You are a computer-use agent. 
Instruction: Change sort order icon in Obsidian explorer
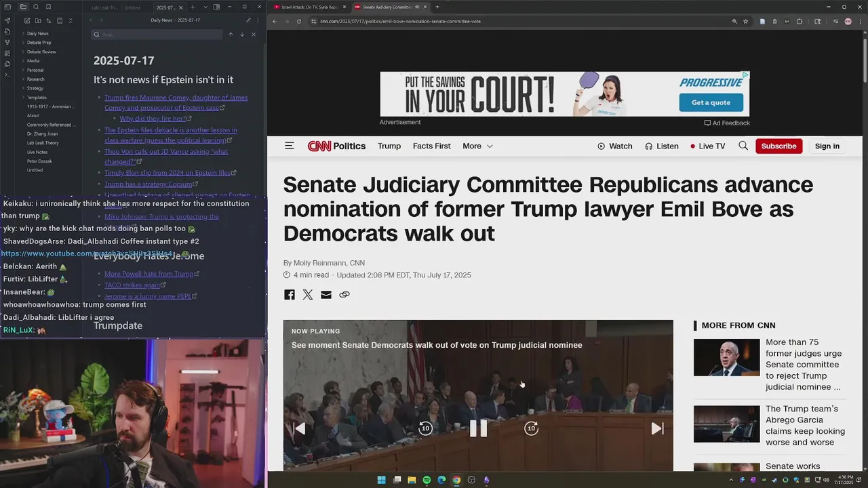point(49,20)
